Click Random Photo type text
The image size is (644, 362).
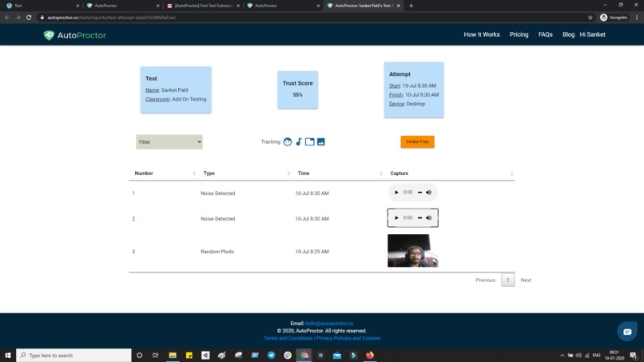[x=217, y=252]
